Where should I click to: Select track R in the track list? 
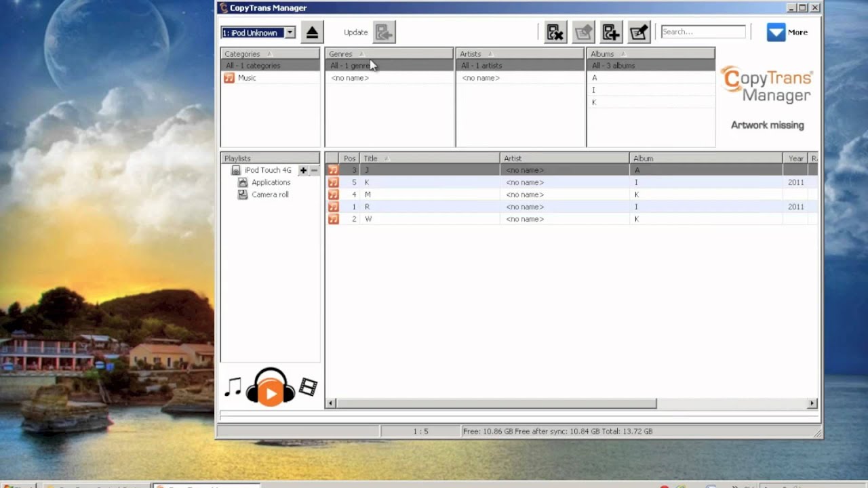click(572, 207)
